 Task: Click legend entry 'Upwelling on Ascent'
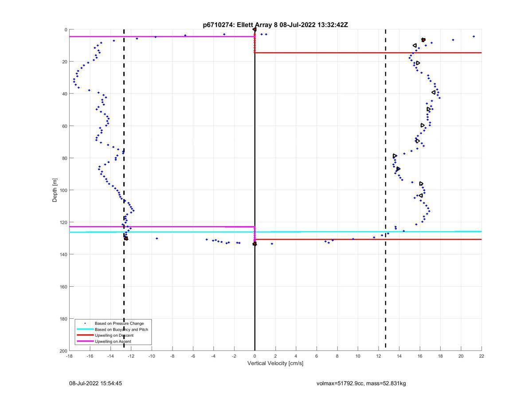[x=113, y=341]
